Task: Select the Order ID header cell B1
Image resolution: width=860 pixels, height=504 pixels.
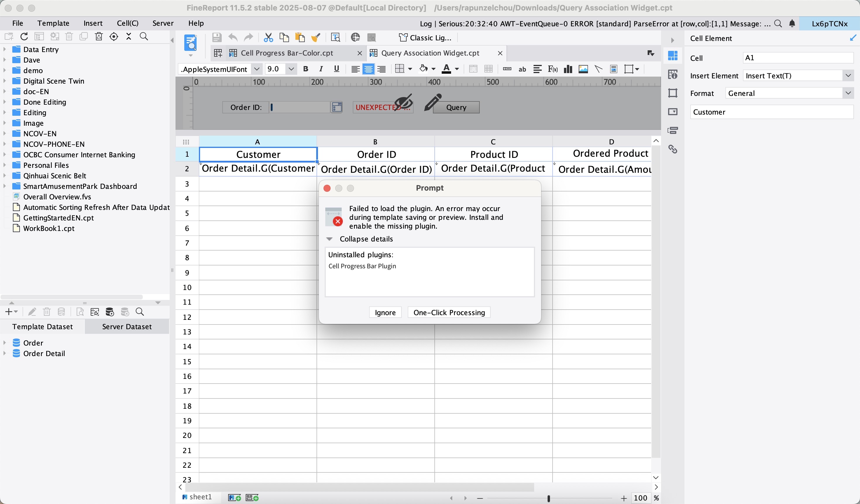Action: 376,154
